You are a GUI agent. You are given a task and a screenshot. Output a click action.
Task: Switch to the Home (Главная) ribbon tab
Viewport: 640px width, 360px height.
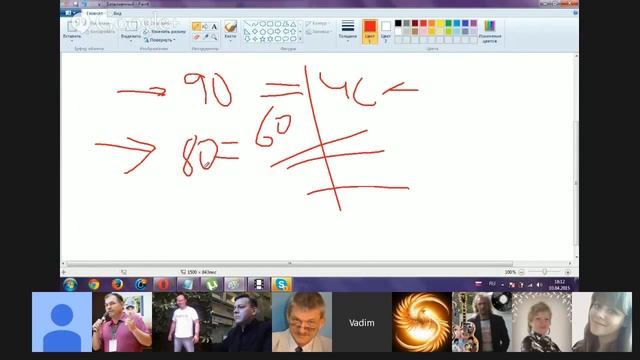[94, 13]
